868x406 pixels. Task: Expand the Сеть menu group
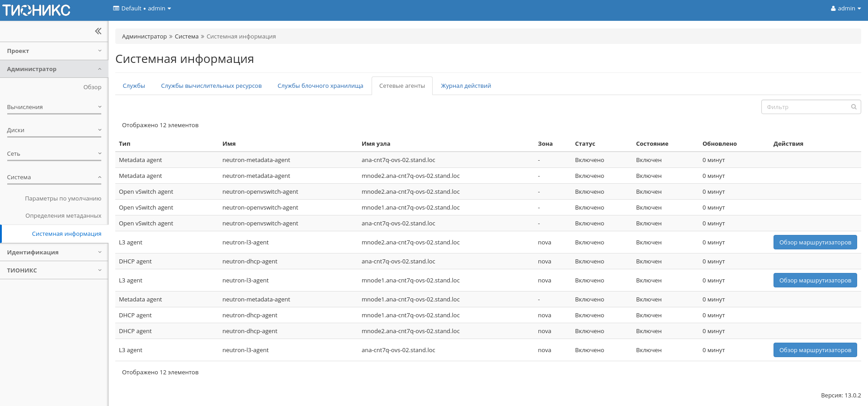click(54, 154)
